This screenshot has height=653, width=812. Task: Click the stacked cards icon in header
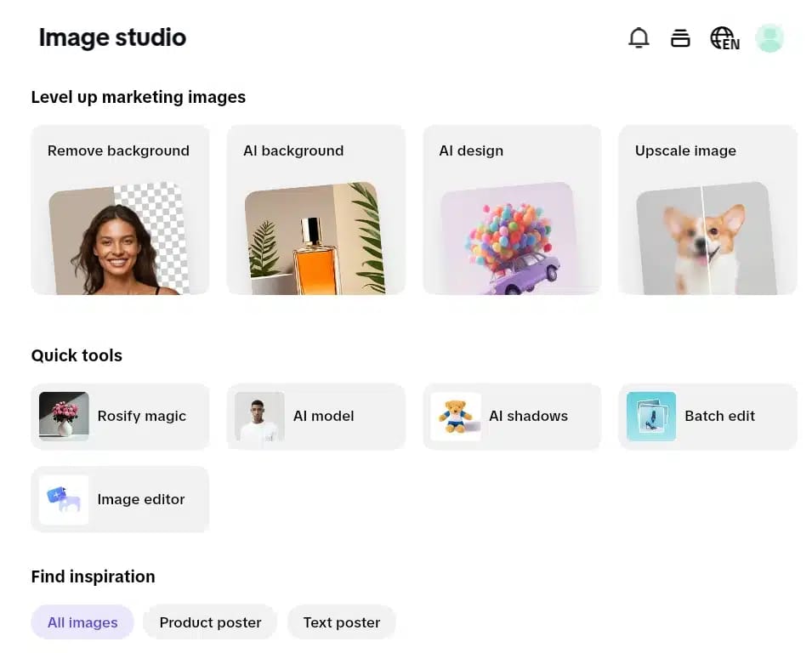click(x=680, y=37)
